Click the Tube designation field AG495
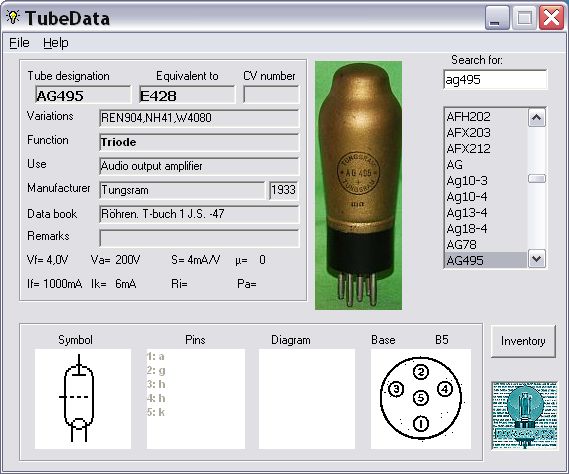The image size is (569, 474). tap(83, 95)
